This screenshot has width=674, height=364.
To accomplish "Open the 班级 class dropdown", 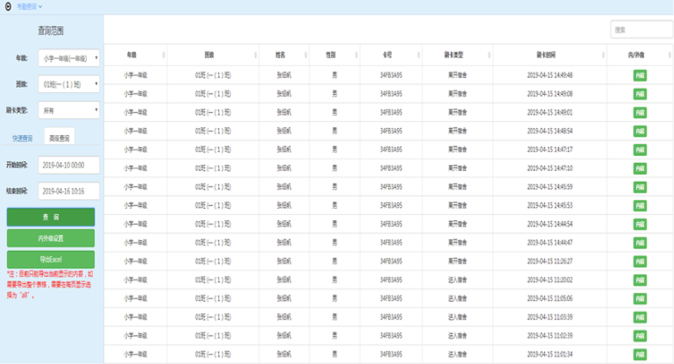I will [x=69, y=84].
